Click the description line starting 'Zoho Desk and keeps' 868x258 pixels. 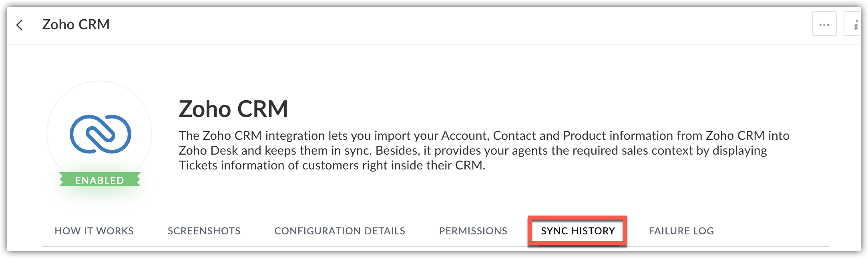click(473, 151)
